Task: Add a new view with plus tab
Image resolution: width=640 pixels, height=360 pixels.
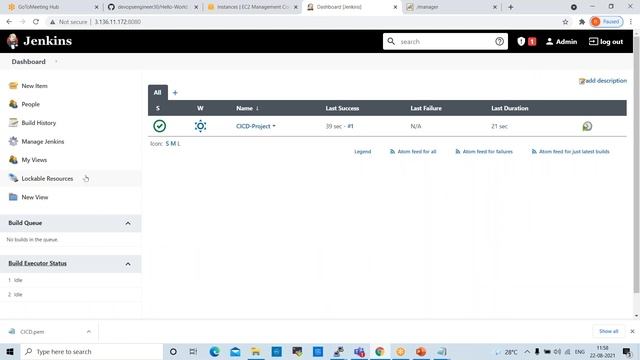Action: point(175,93)
